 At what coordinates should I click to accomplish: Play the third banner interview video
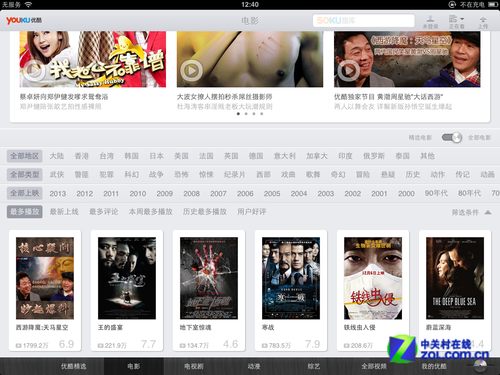(x=348, y=71)
